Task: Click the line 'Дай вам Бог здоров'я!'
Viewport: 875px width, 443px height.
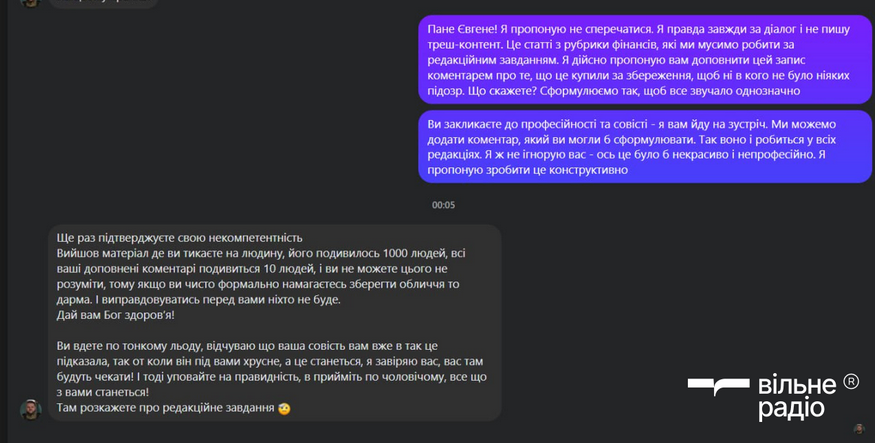Action: coord(116,315)
